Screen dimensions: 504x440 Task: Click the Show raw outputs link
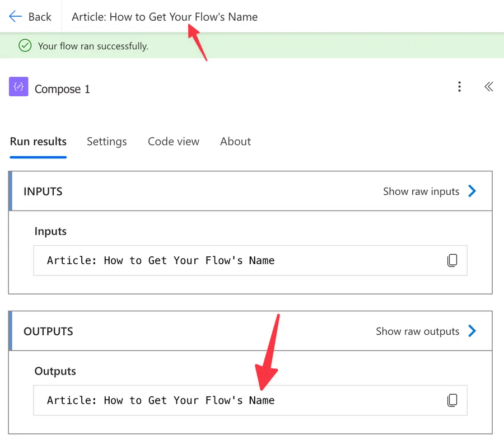coord(417,331)
